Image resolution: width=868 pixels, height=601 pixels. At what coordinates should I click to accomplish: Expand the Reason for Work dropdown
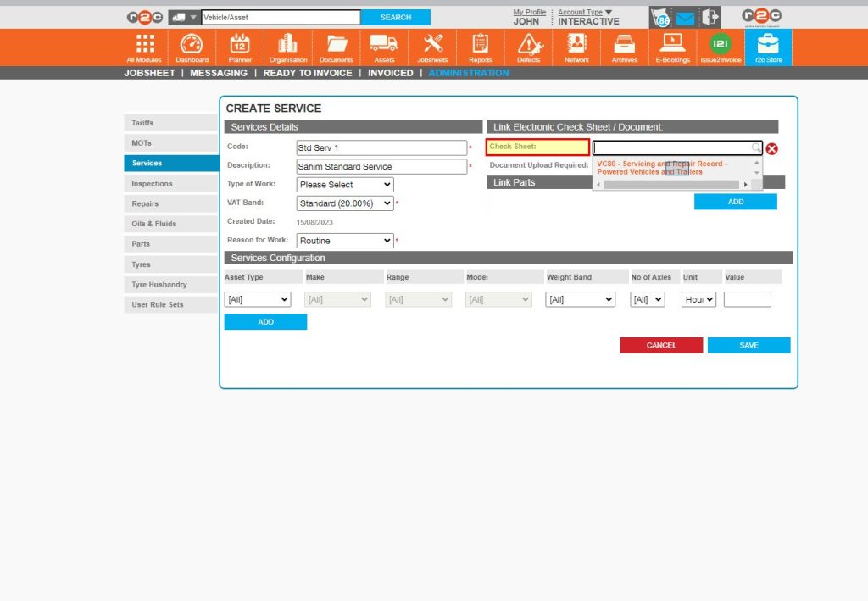(x=345, y=241)
